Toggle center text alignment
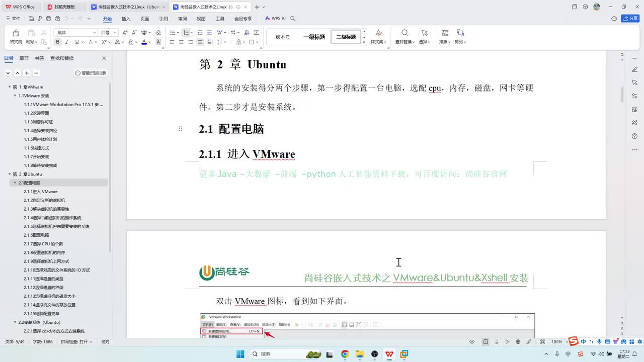This screenshot has height=362, width=644. 181,42
